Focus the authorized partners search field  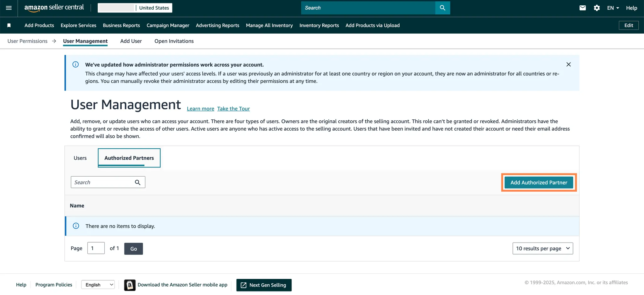pos(108,182)
